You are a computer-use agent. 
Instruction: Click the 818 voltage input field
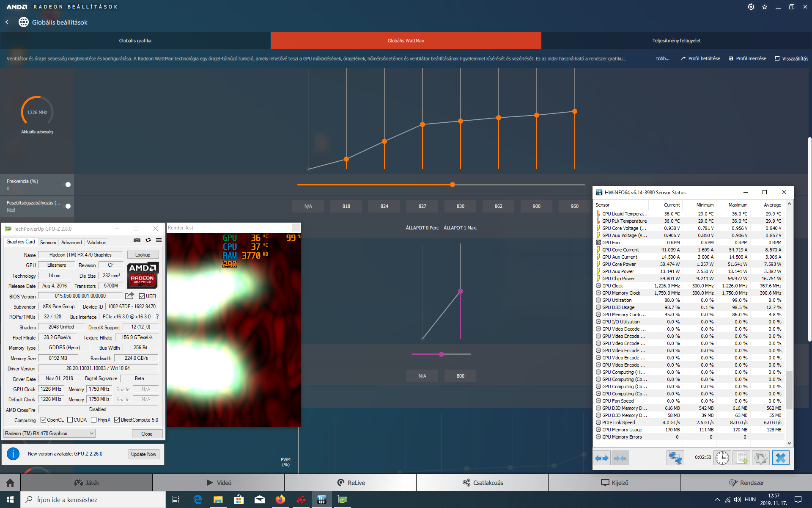[346, 206]
